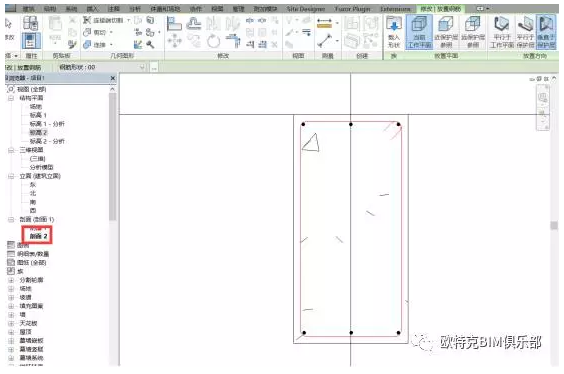The width and height of the screenshot is (564, 374).
Task: Toggle the Properties palette button
Action: [30, 40]
